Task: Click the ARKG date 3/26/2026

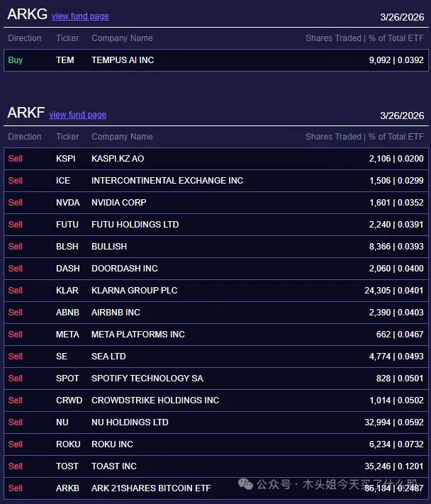Action: (402, 17)
